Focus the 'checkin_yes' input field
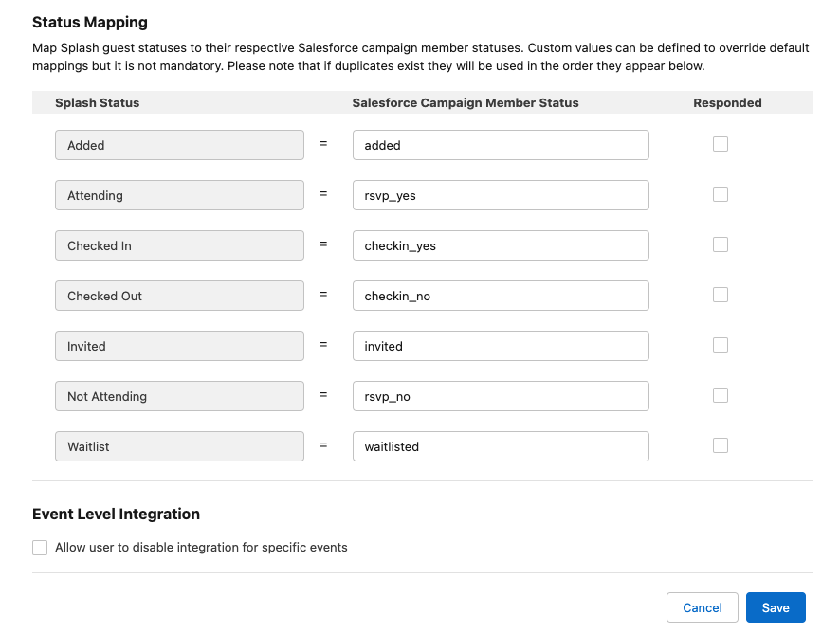 point(501,245)
